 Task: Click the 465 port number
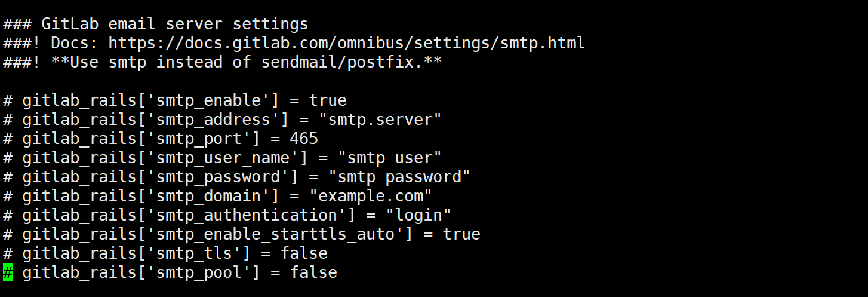coord(304,139)
